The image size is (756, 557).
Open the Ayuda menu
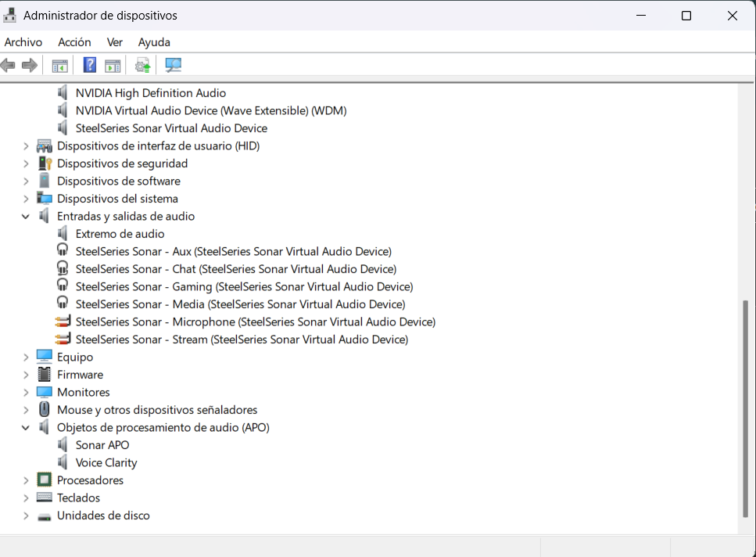(x=154, y=42)
